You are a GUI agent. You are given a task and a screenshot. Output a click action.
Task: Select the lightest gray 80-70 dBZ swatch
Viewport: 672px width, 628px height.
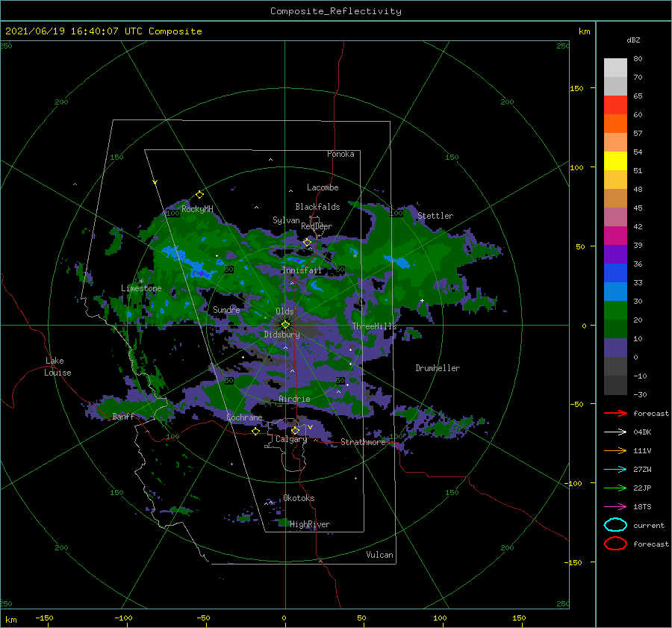tap(615, 67)
